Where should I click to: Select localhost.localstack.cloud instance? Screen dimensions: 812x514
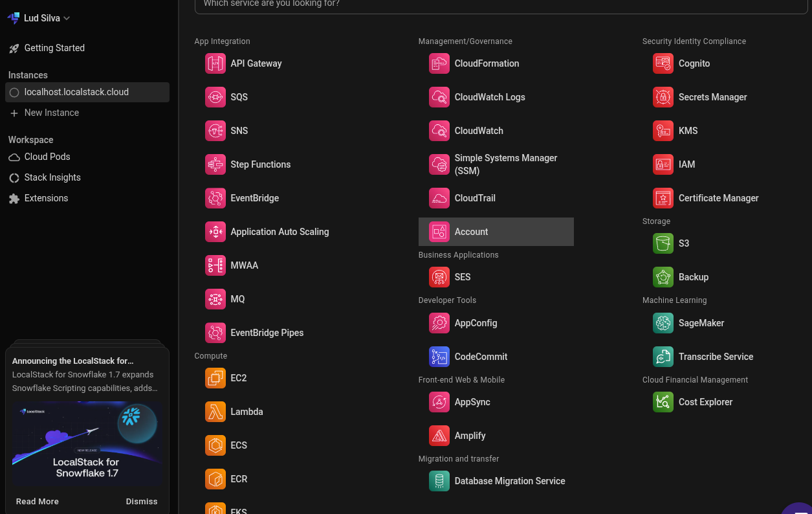pos(76,92)
